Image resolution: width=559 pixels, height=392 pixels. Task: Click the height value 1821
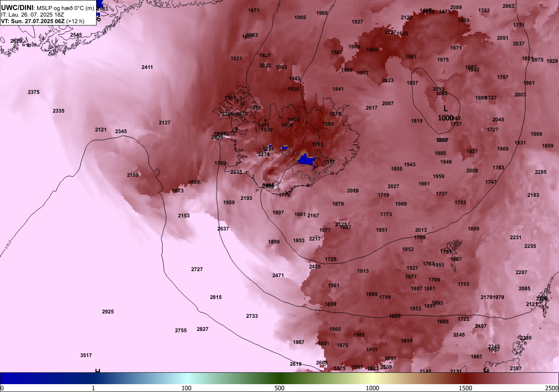236,58
